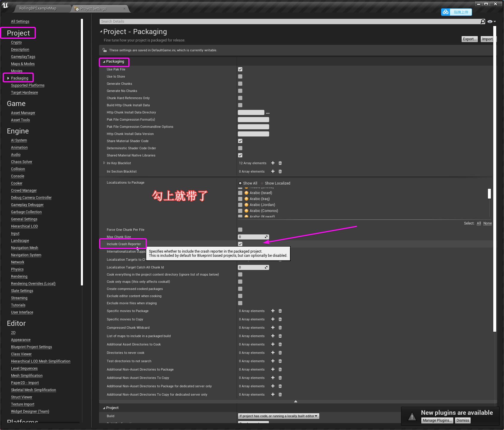
Task: Add an element to Specific movies to Package
Action: (x=272, y=311)
